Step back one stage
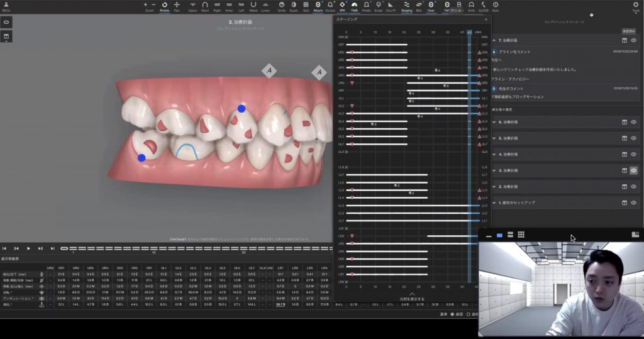Screen dimensions: 644x339 (x=16, y=248)
